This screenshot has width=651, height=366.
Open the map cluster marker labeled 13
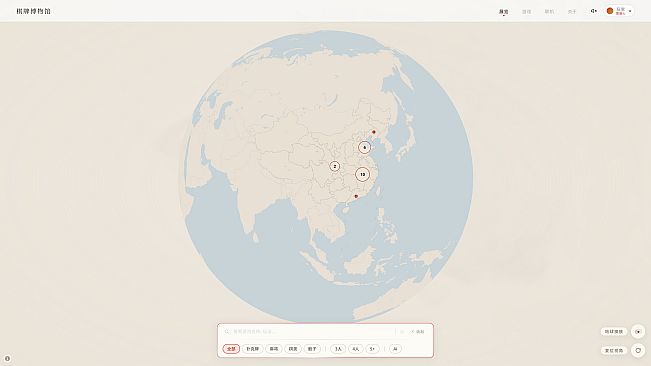point(362,174)
